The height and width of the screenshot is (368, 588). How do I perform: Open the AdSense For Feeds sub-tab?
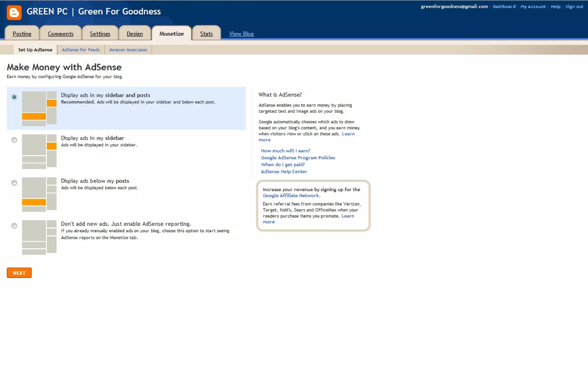[x=81, y=50]
